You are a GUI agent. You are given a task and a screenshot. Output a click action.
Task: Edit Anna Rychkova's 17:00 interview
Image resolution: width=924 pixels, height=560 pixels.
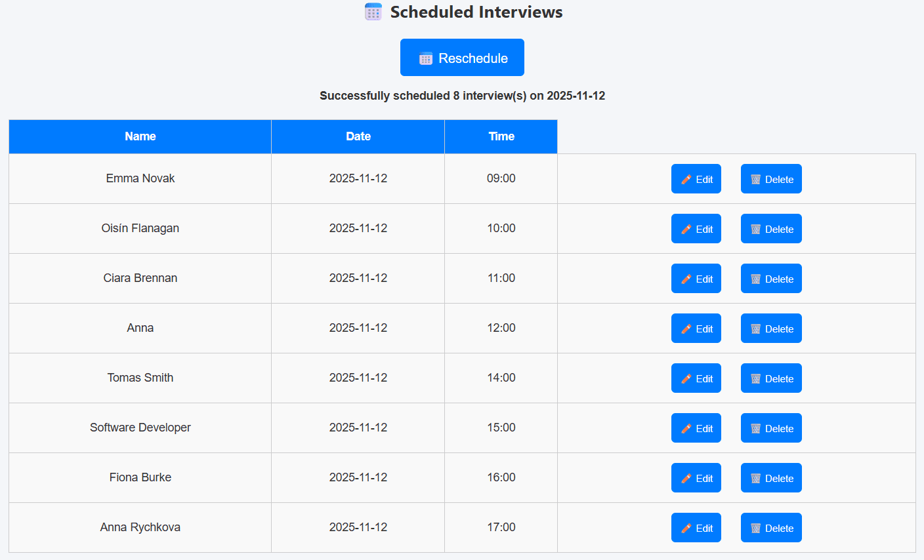pos(696,528)
